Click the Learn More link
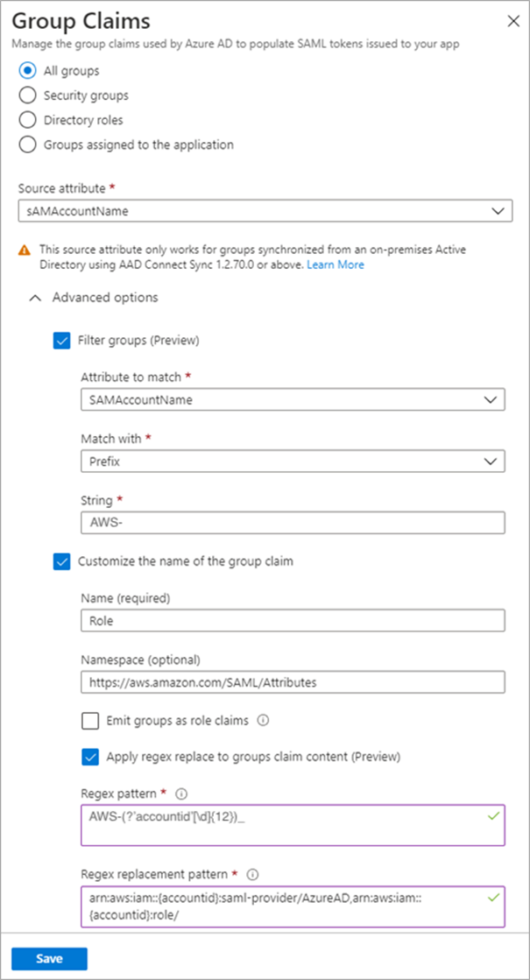 coord(336,264)
